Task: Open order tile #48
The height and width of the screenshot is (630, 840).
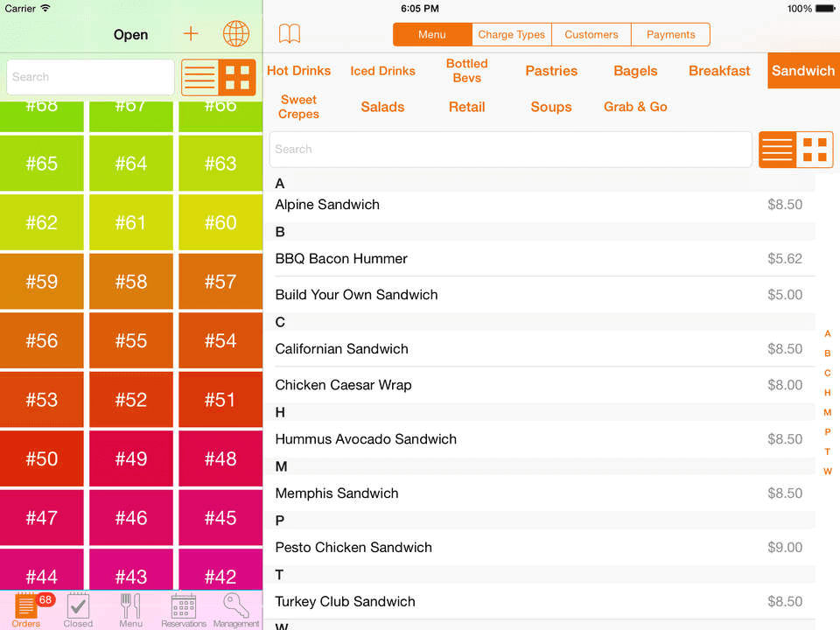Action: tap(220, 458)
